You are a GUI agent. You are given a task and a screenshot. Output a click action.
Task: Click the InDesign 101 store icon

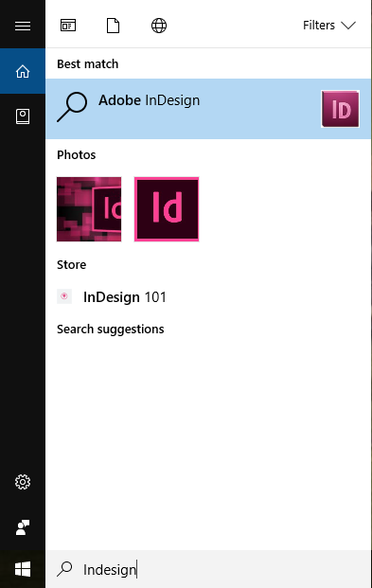tap(64, 296)
